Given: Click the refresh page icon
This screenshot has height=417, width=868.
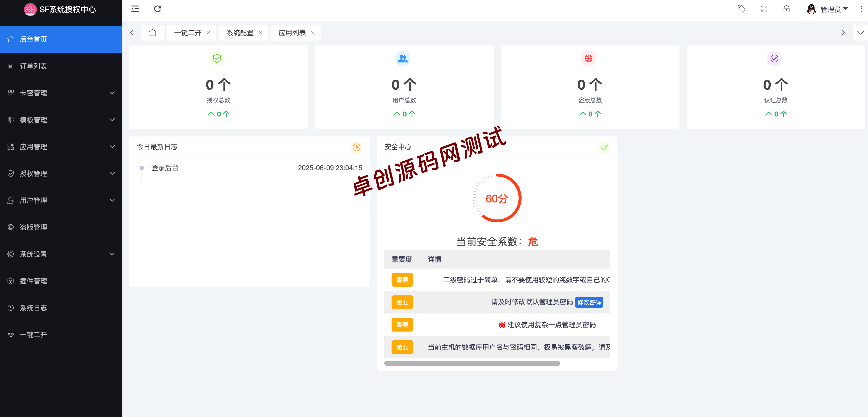Looking at the screenshot, I should (157, 9).
